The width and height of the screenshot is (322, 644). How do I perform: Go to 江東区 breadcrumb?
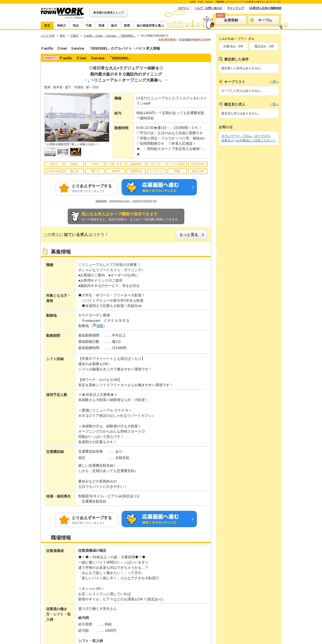pos(74,36)
